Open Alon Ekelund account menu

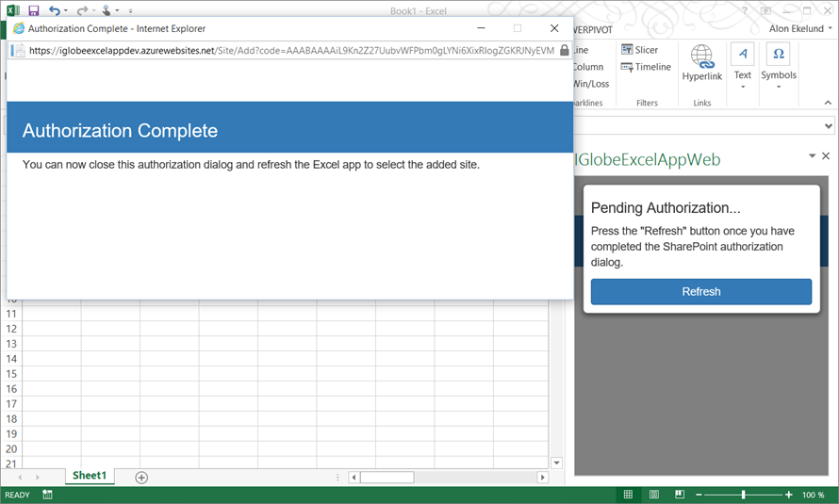pos(800,29)
